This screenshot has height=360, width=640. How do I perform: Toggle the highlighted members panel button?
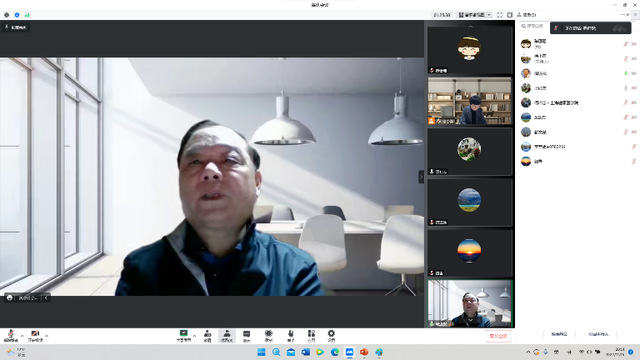coord(227,336)
